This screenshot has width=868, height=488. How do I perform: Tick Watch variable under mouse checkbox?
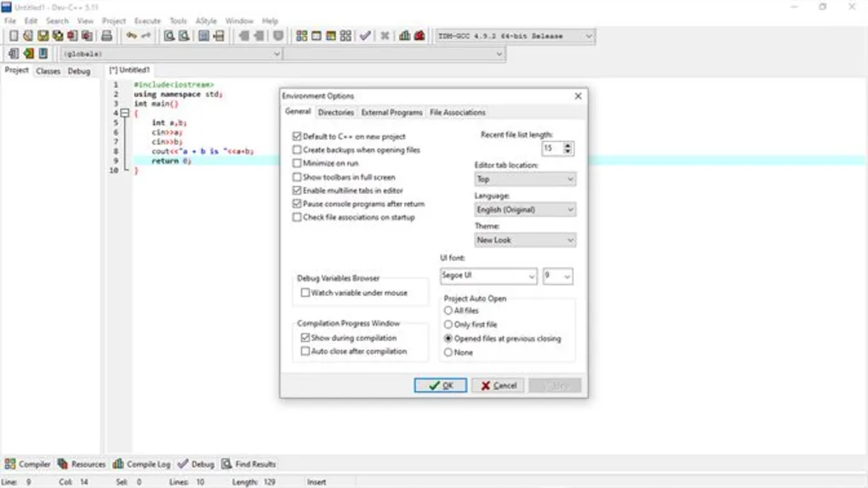pyautogui.click(x=306, y=292)
